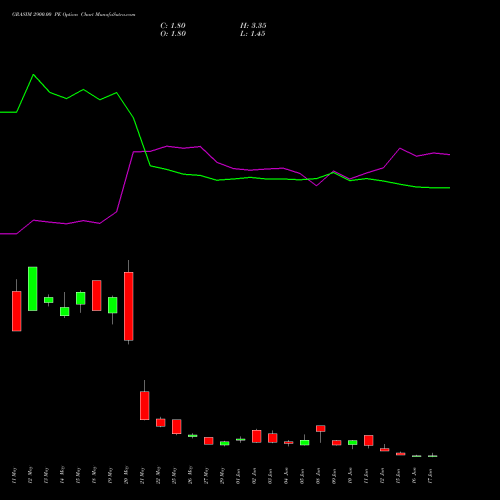Click the high price value H: 3.35

253,26
